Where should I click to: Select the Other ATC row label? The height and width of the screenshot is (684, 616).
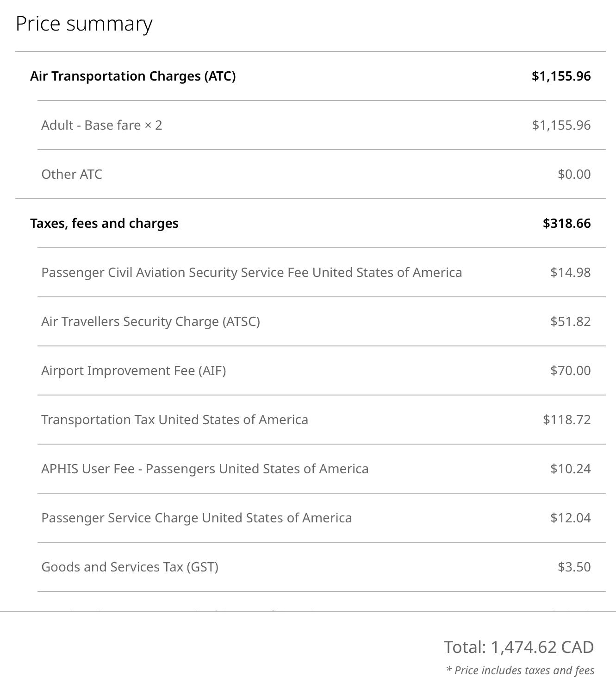(72, 174)
